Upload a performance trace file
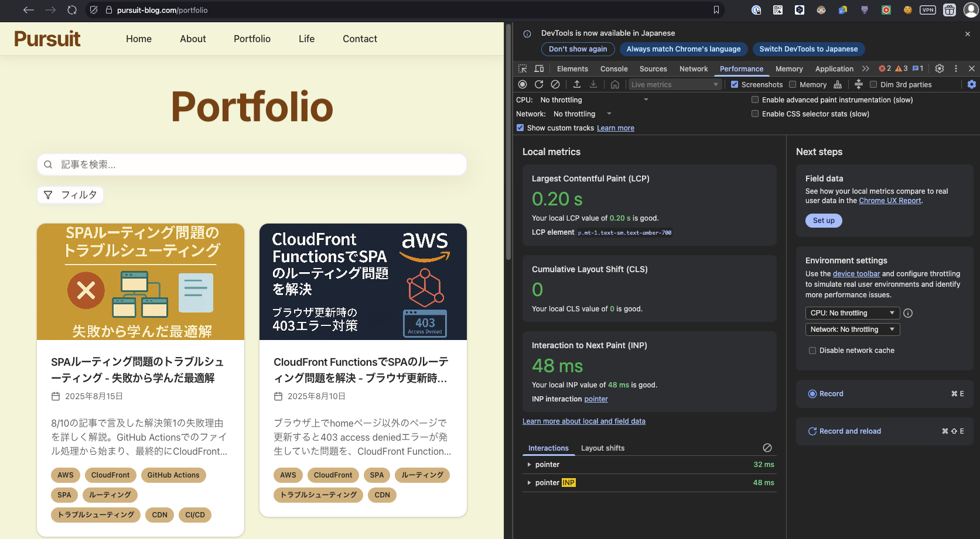The height and width of the screenshot is (539, 980). coord(577,84)
